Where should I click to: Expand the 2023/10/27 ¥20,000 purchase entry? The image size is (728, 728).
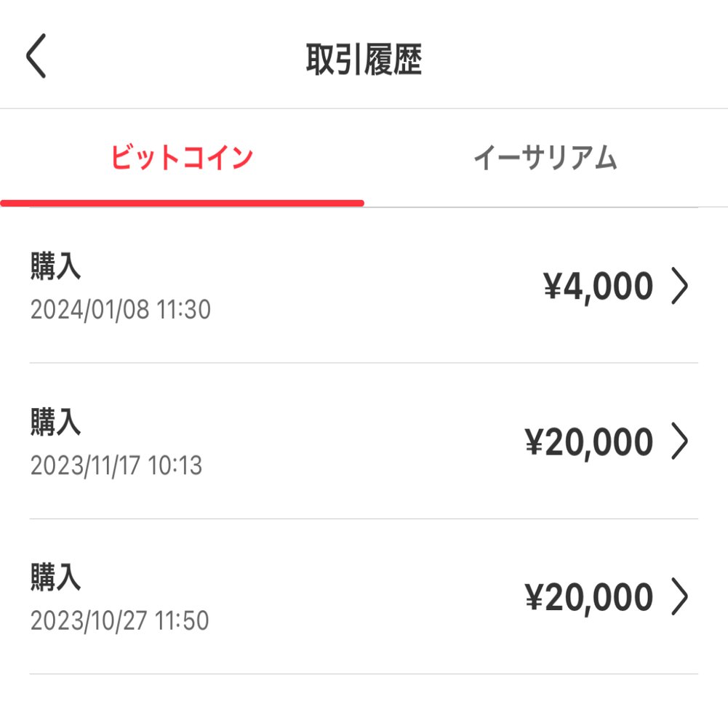[x=364, y=597]
